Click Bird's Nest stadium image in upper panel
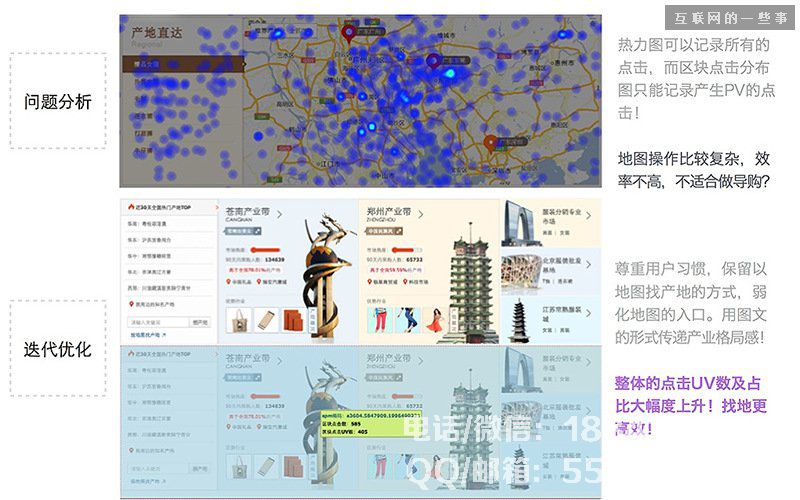800x500 pixels. click(x=520, y=272)
